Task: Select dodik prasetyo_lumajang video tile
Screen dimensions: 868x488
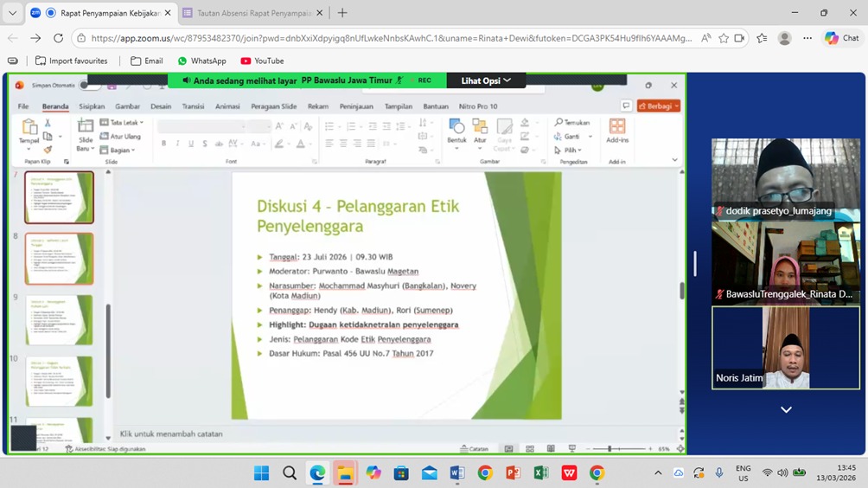Action: [786, 178]
